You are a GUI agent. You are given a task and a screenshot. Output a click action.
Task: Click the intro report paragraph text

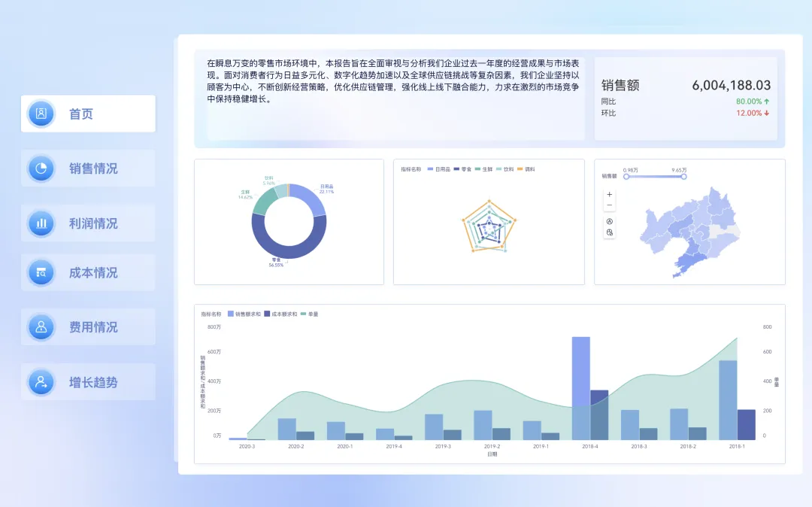click(393, 81)
